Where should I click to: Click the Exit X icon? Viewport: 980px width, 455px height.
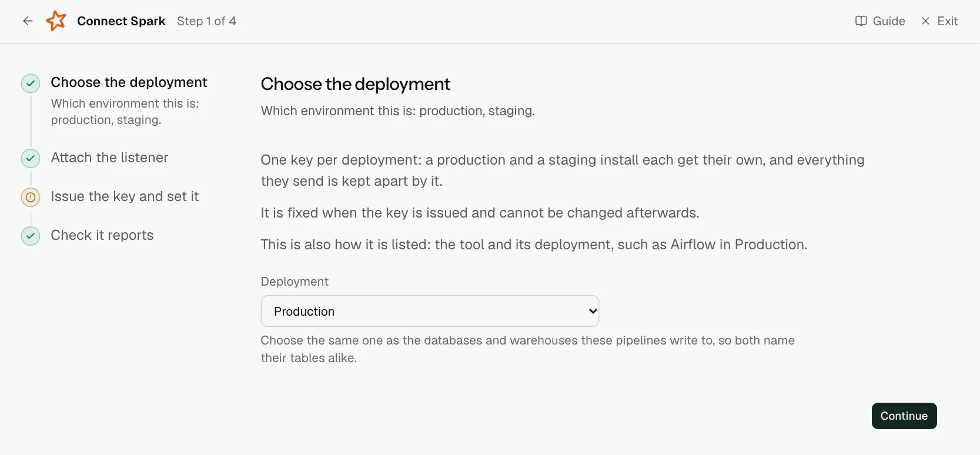pyautogui.click(x=925, y=21)
